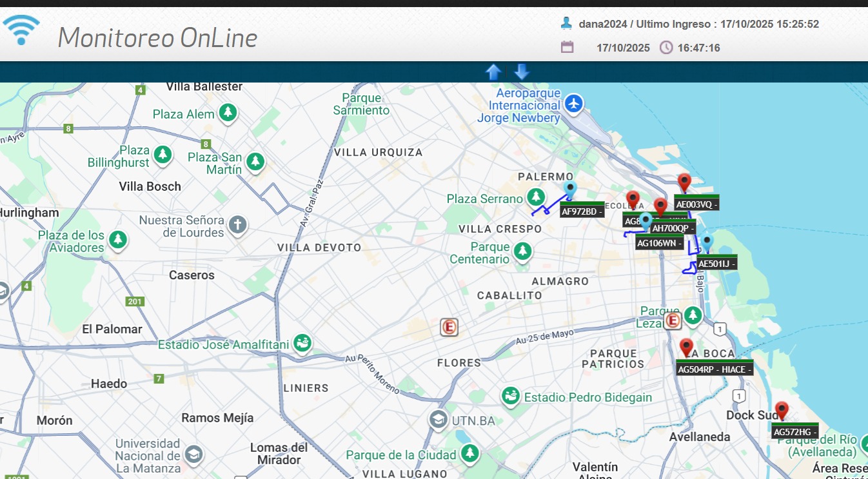Select the blue pin above AE501IJ
Viewport: 868px width, 479px height.
(x=707, y=242)
